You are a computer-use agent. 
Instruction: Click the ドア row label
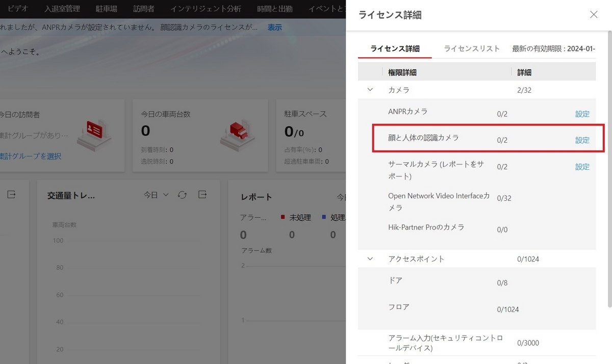pyautogui.click(x=395, y=280)
